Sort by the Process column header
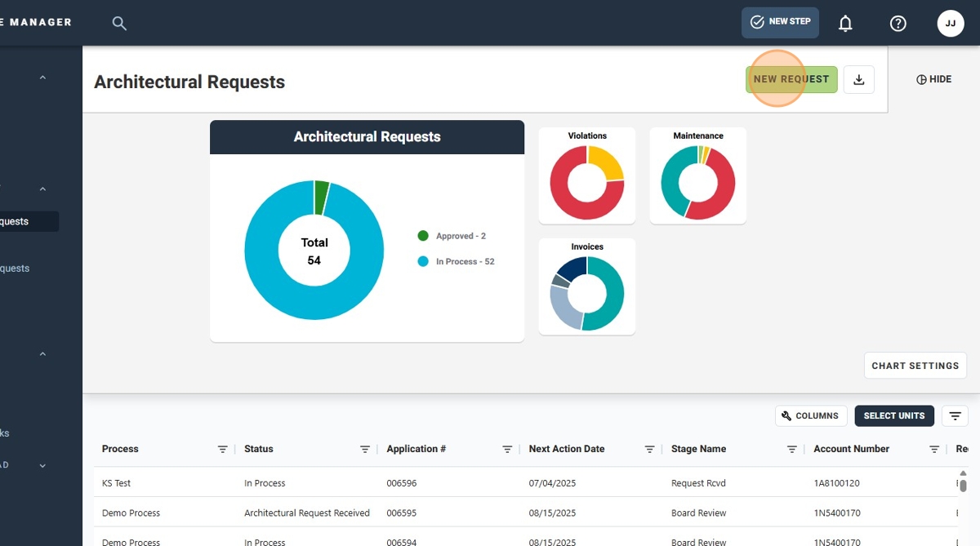This screenshot has height=546, width=980. click(x=120, y=449)
